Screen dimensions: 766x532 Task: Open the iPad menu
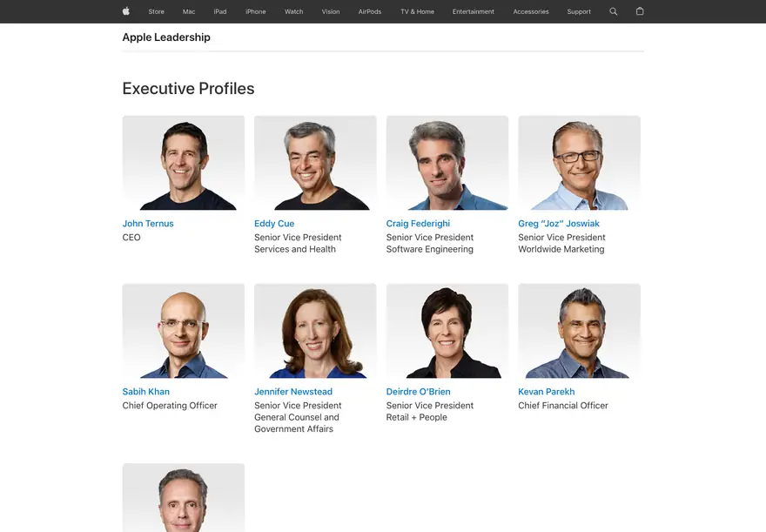pyautogui.click(x=220, y=11)
